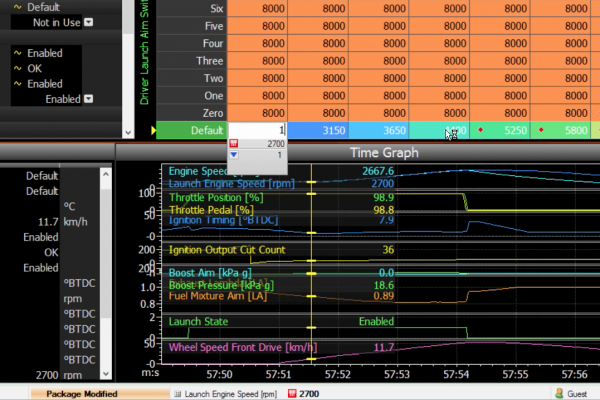This screenshot has width=600, height=400.
Task: Click the red icon beside 2700 in status bar
Action: click(x=291, y=394)
